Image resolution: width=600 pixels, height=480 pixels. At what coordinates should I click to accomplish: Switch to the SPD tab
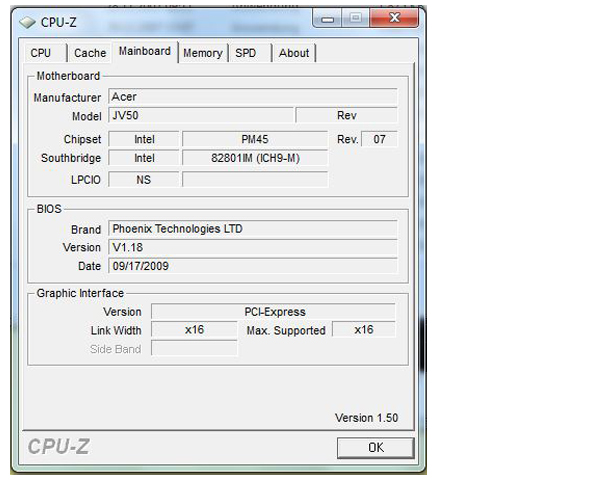pos(250,53)
